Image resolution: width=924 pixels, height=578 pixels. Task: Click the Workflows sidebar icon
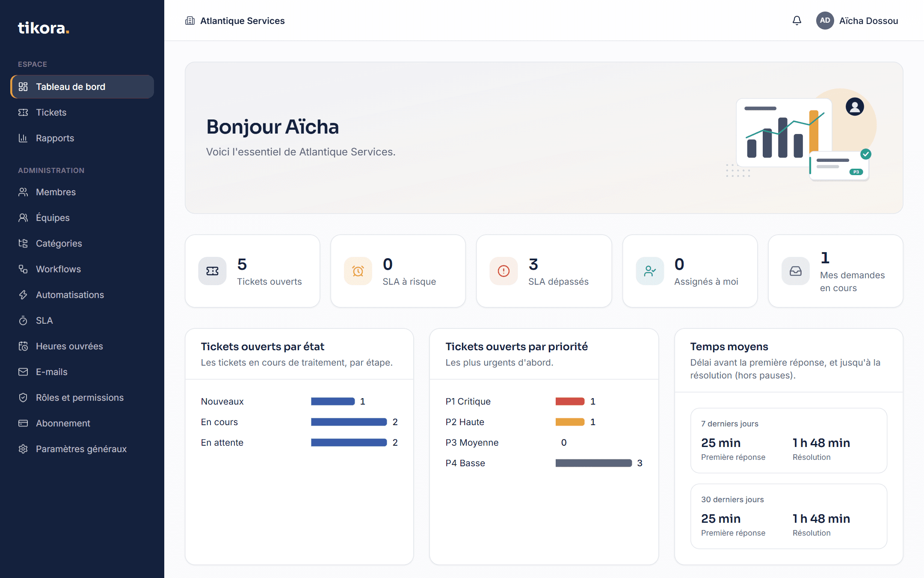click(23, 269)
